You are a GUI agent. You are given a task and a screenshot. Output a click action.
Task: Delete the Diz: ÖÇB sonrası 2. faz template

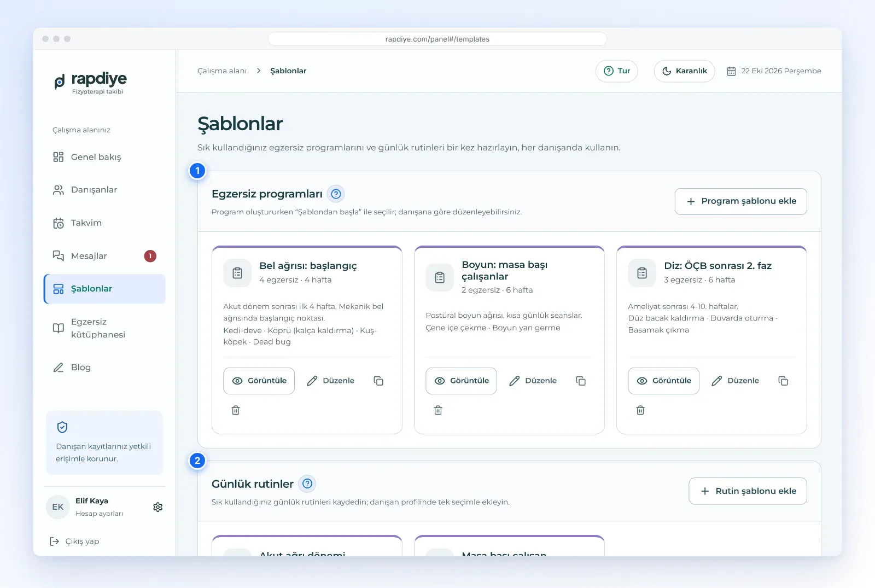(640, 410)
